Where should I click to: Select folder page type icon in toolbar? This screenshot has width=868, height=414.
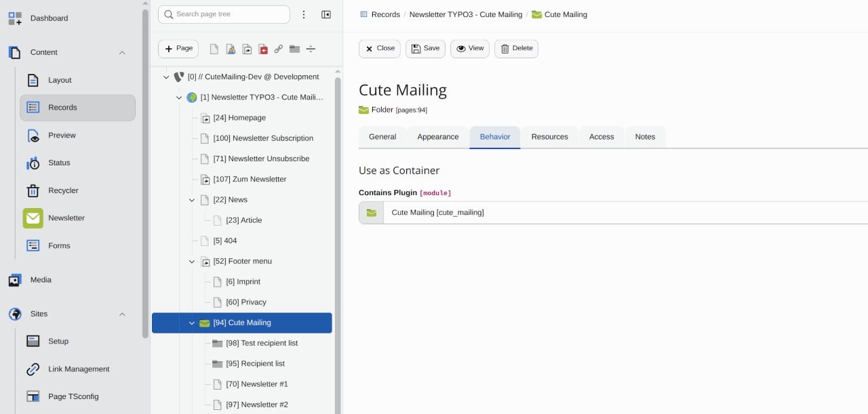[x=294, y=49]
